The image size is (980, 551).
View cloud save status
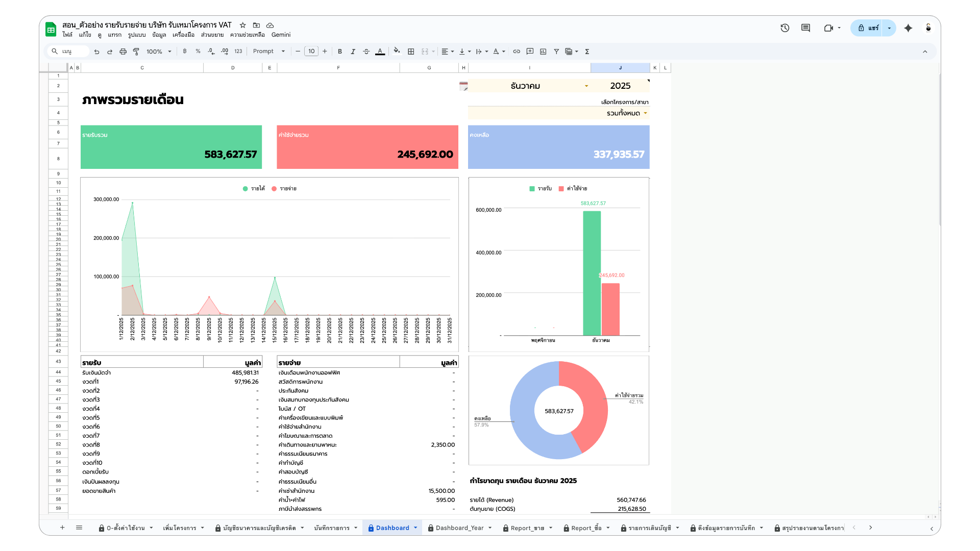point(270,25)
